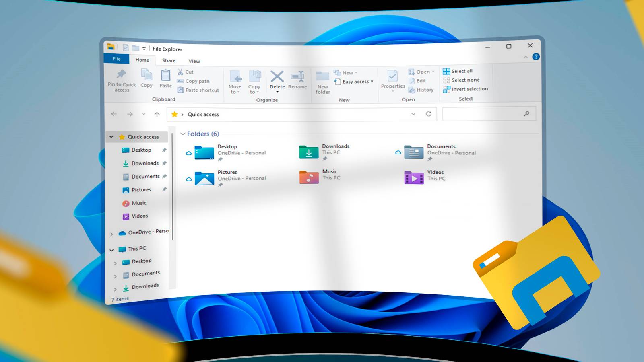The width and height of the screenshot is (644, 362).
Task: Click the up-arrow to go to parent folder
Action: click(x=157, y=114)
